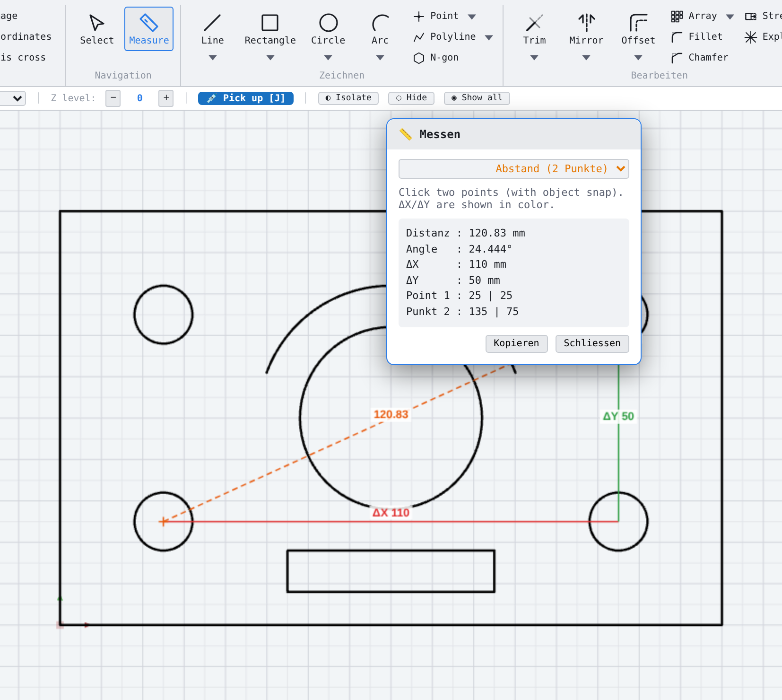Click the ΔX 110 label on canvas
Screen dimensions: 782x700
tap(391, 513)
